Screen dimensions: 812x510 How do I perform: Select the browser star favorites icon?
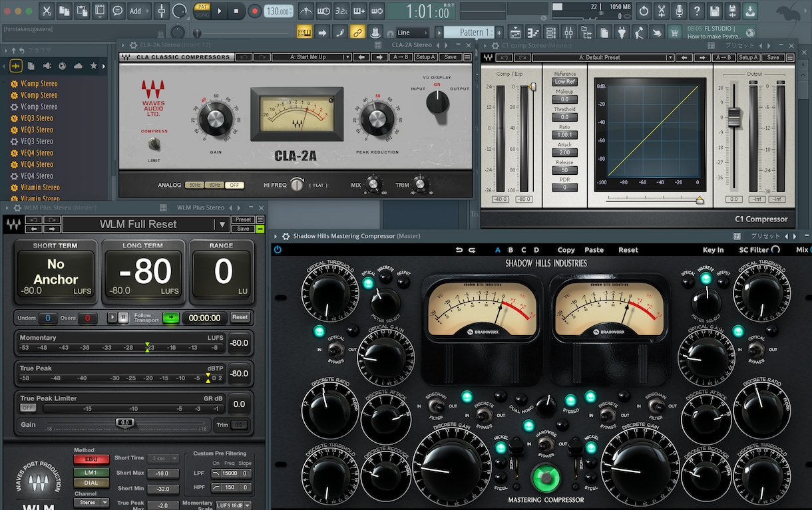pyautogui.click(x=94, y=65)
